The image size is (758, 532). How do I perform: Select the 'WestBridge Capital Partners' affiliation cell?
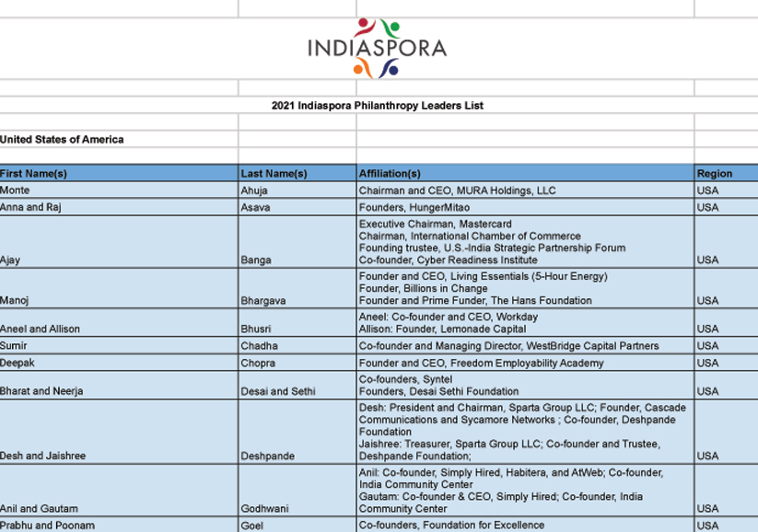pyautogui.click(x=526, y=345)
